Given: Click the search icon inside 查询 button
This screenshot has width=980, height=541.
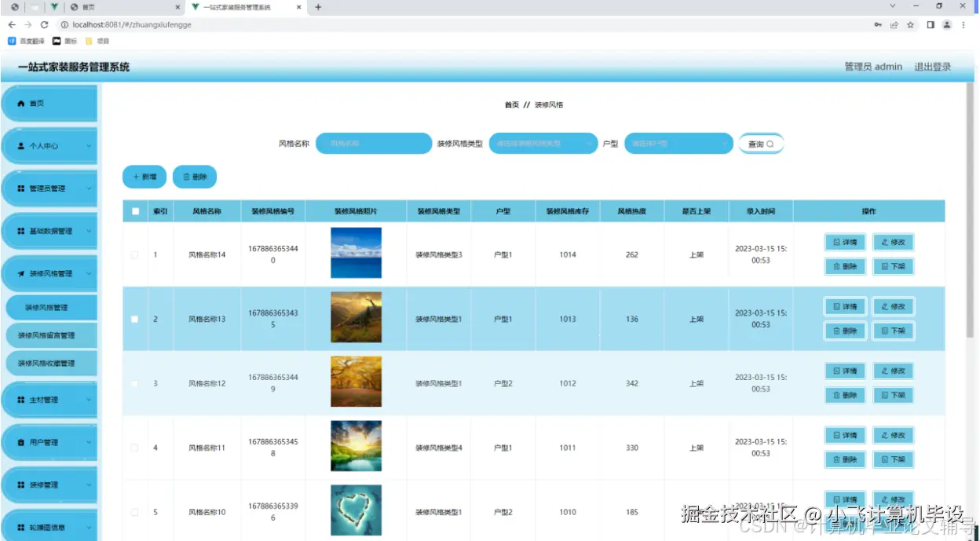Looking at the screenshot, I should tap(770, 144).
